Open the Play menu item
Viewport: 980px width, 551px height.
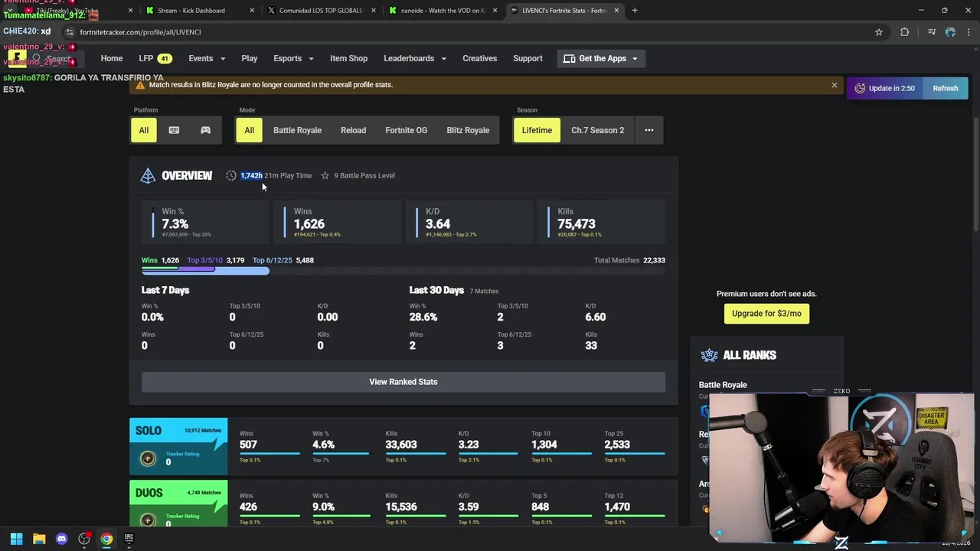point(250,58)
